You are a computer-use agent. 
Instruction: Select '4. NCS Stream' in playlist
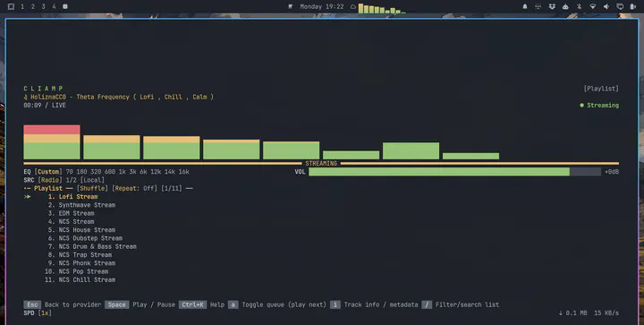[71, 221]
